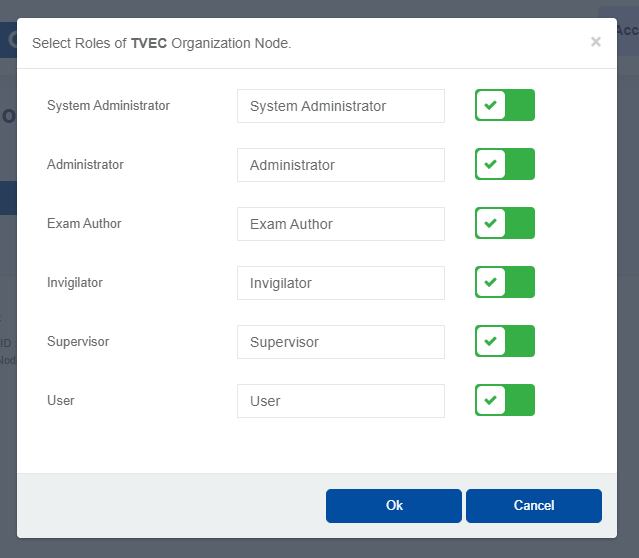Click the System Administrator row label
The height and width of the screenshot is (558, 639).
pyautogui.click(x=108, y=105)
